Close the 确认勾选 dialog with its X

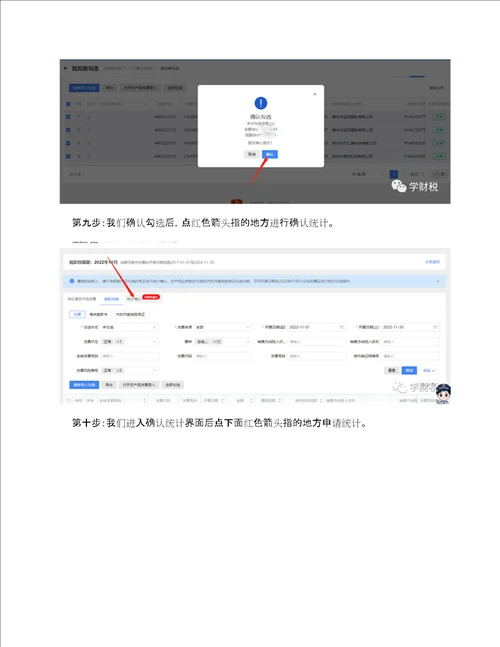315,94
